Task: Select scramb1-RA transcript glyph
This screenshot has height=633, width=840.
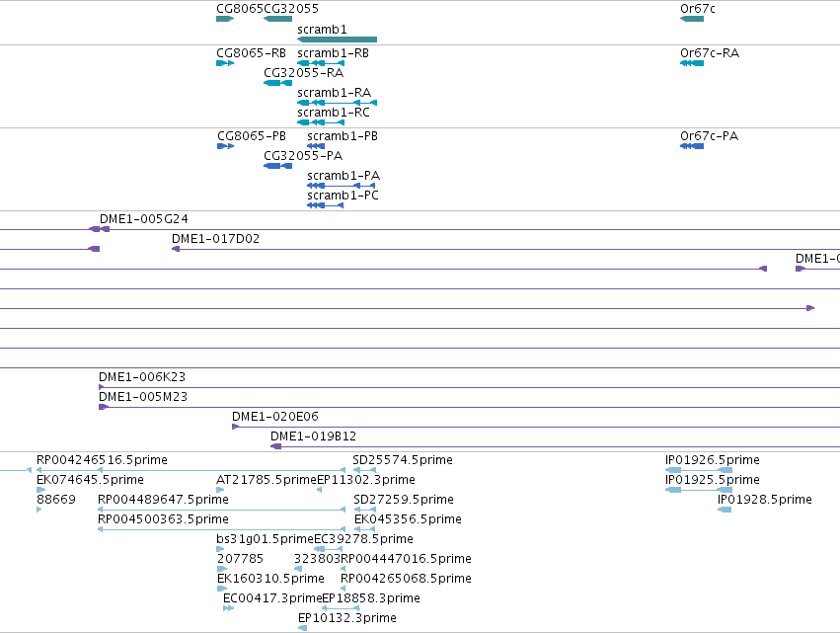Action: tap(337, 103)
